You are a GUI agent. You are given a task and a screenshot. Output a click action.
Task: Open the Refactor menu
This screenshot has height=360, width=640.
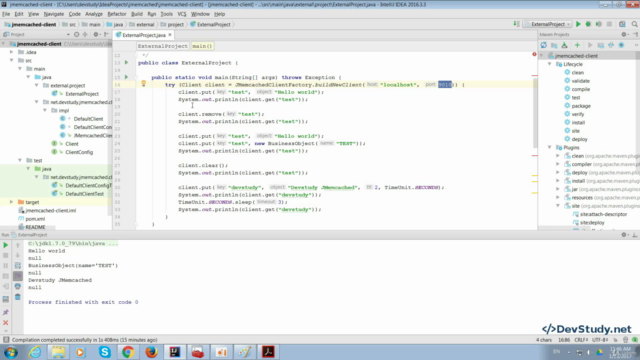tap(117, 14)
